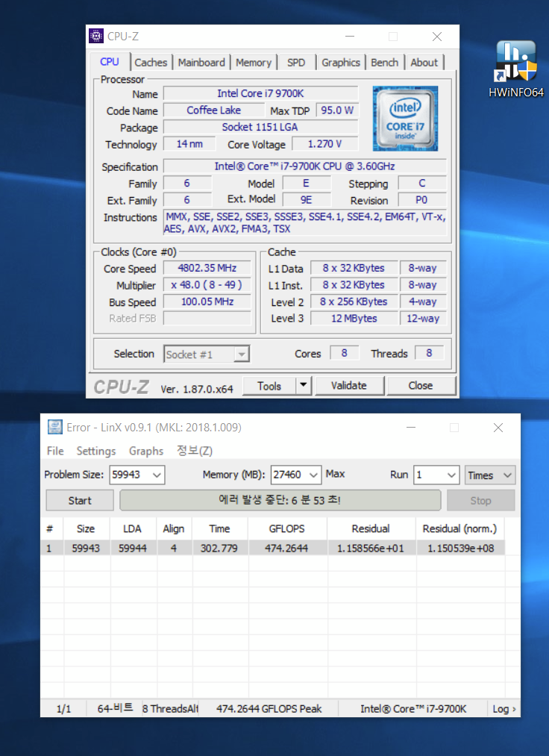Click the Close button in CPU-Z
549x756 pixels.
coord(421,385)
